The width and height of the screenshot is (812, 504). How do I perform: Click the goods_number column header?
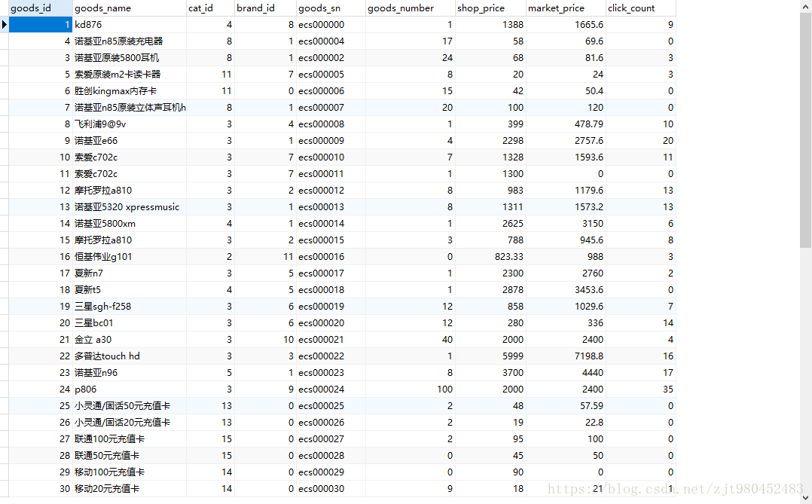tap(410, 8)
